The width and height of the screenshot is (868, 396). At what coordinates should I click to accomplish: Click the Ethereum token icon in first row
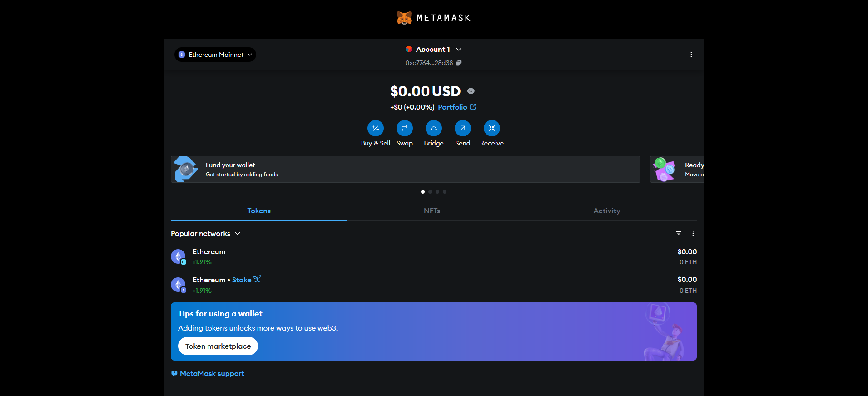pos(178,256)
